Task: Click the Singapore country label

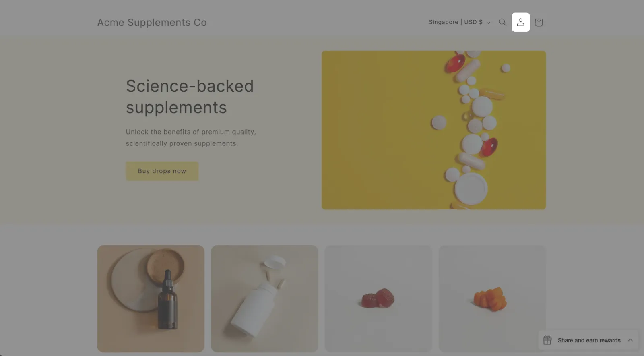Action: click(443, 22)
